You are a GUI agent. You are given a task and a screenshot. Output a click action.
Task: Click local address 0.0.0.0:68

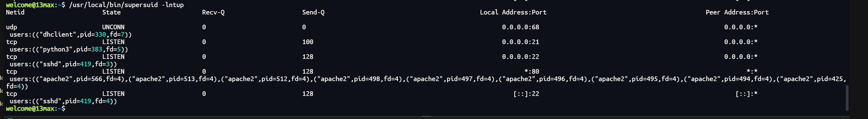pyautogui.click(x=521, y=27)
